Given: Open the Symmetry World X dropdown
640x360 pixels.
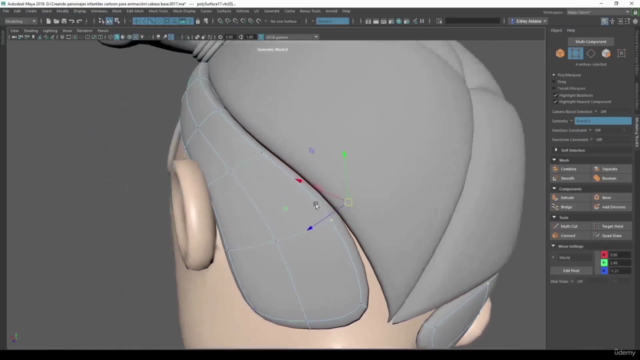Looking at the screenshot, I should coord(602,121).
